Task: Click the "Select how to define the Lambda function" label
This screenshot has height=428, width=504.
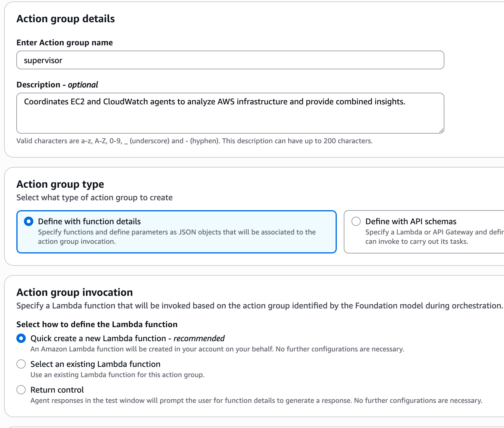Action: pos(97,325)
